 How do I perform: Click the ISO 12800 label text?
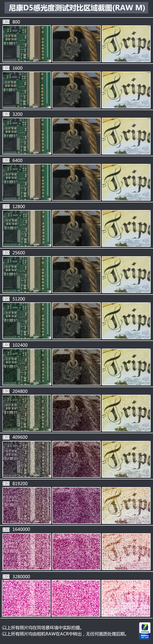(x=19, y=206)
